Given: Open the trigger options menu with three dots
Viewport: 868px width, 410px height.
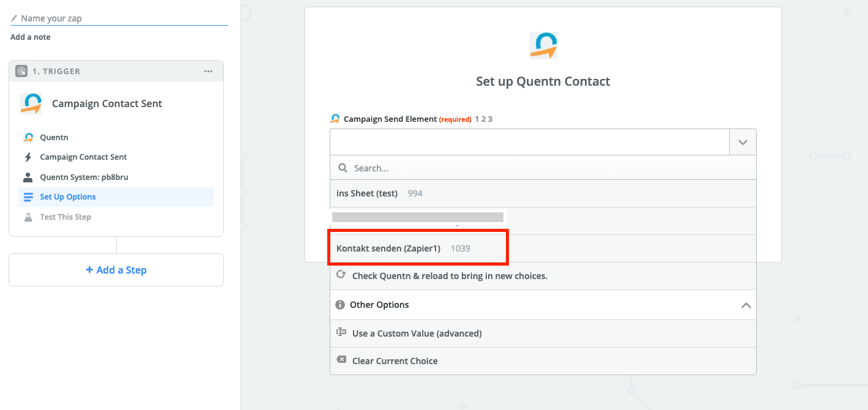Looking at the screenshot, I should (x=208, y=71).
